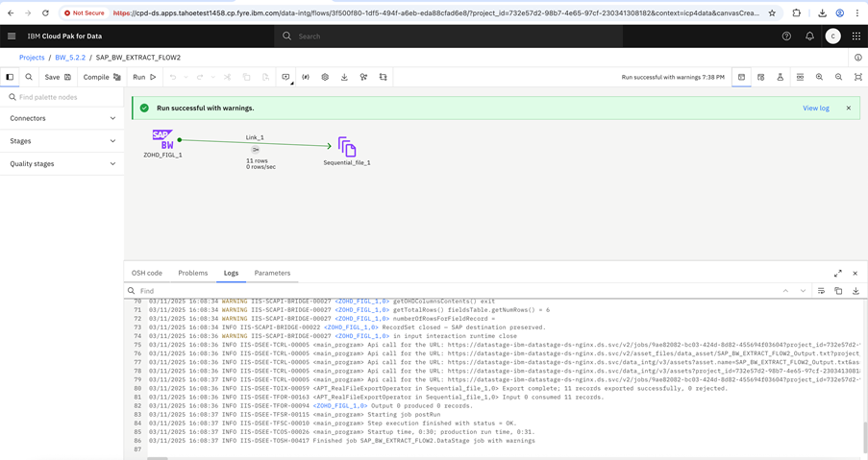Click the download flow icon
Viewport: 868px width, 460px height.
pos(344,77)
